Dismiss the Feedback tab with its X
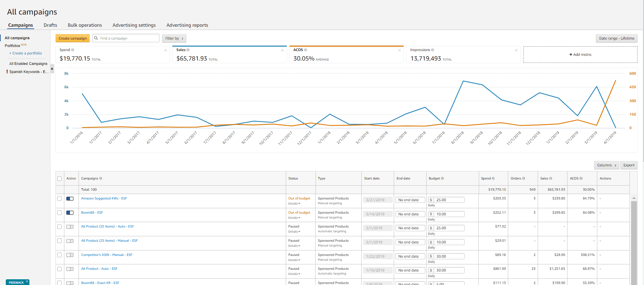Image resolution: width=644 pixels, height=285 pixels. (x=27, y=281)
